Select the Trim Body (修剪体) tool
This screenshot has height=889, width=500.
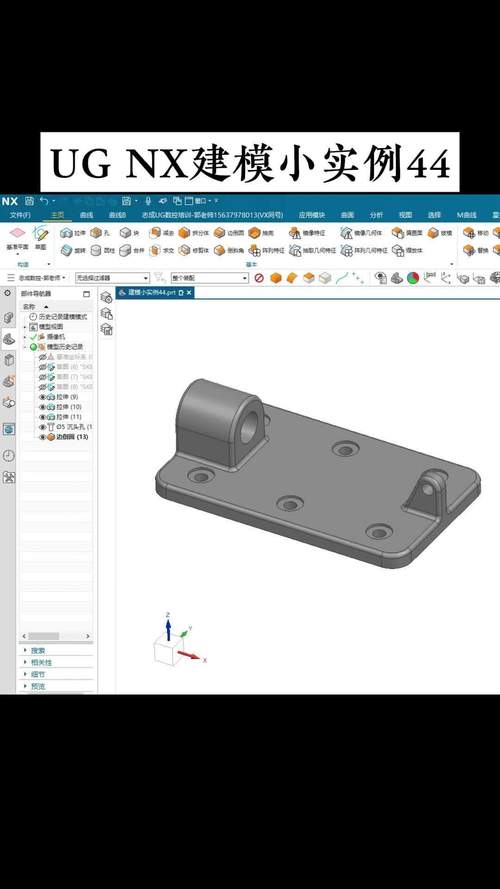pos(193,250)
